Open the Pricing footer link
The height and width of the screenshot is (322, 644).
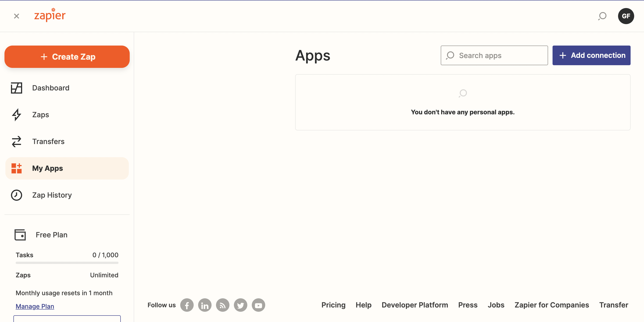click(x=333, y=305)
